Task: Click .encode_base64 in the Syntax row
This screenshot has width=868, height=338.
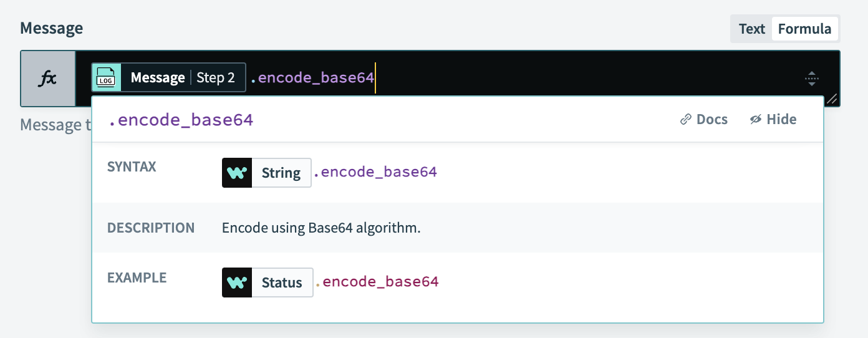Action: (x=375, y=172)
